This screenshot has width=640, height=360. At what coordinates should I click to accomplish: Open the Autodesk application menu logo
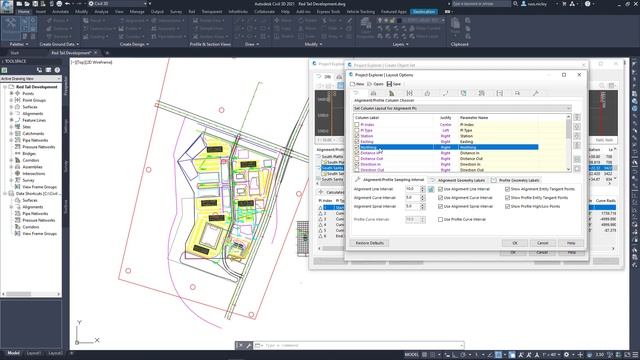[7, 6]
